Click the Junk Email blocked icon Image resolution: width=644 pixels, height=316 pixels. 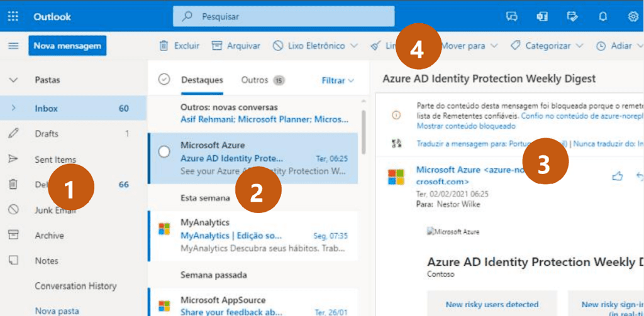[x=14, y=210]
